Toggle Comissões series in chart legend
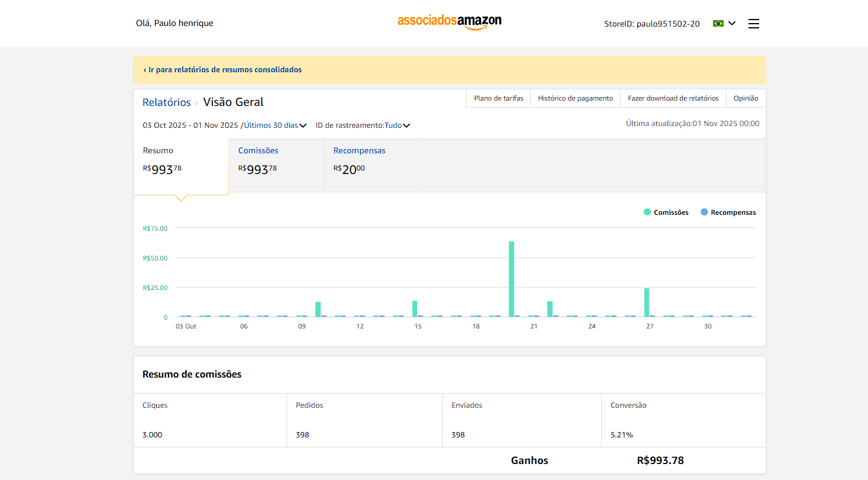The height and width of the screenshot is (480, 868). click(x=666, y=212)
